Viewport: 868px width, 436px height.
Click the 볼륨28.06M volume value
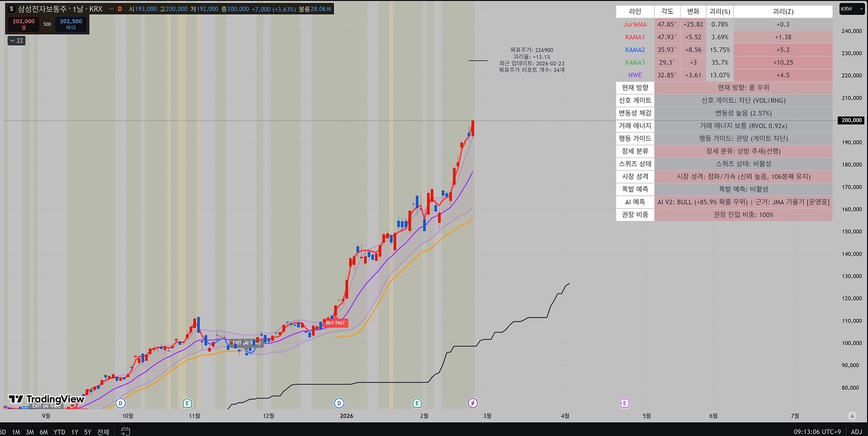315,9
